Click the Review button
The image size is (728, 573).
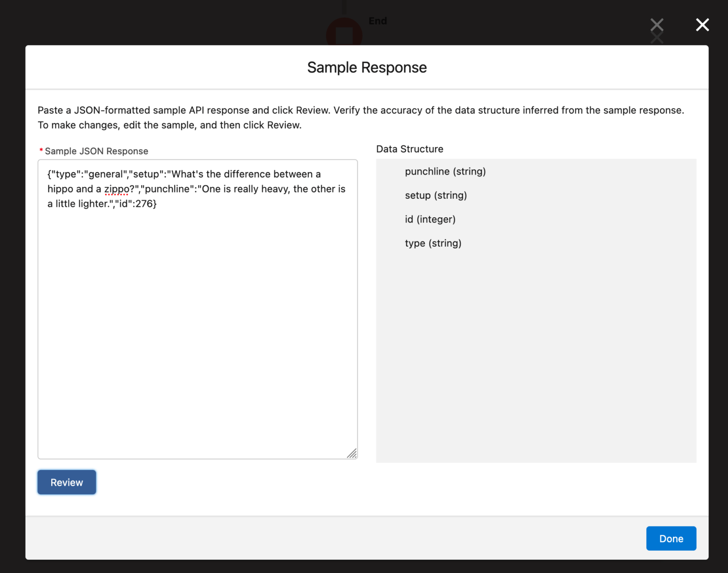(66, 482)
